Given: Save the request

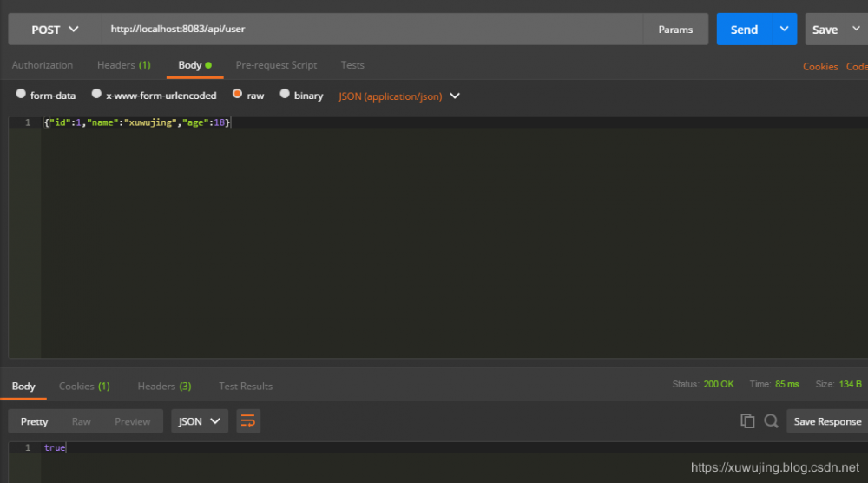Looking at the screenshot, I should click(x=825, y=30).
